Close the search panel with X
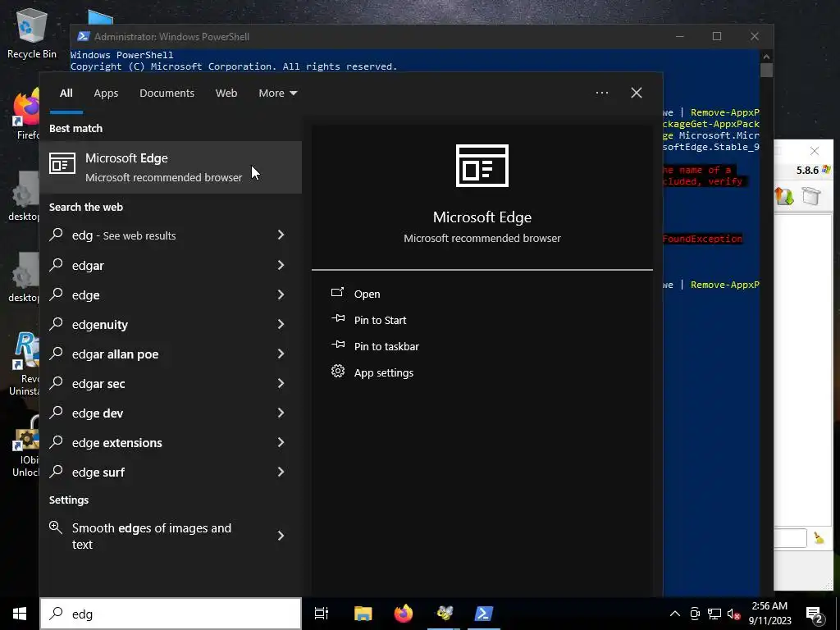Image resolution: width=840 pixels, height=630 pixels. 637,93
